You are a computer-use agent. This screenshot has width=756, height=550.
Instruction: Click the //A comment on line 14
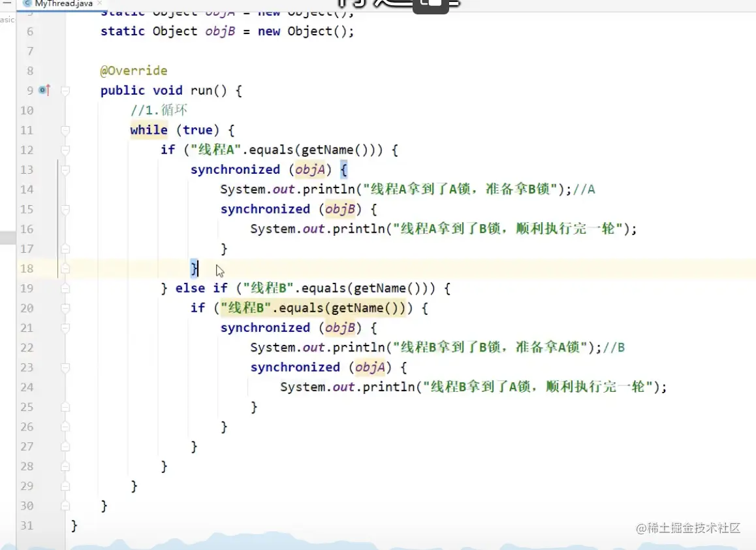584,189
